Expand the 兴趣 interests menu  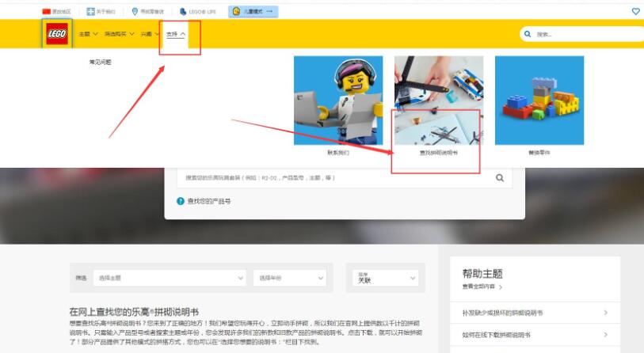150,34
